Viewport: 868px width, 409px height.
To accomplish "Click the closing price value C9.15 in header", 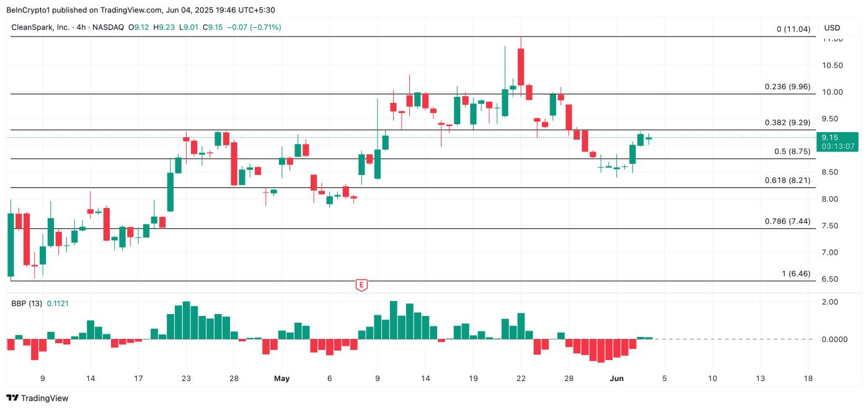I will coord(212,27).
